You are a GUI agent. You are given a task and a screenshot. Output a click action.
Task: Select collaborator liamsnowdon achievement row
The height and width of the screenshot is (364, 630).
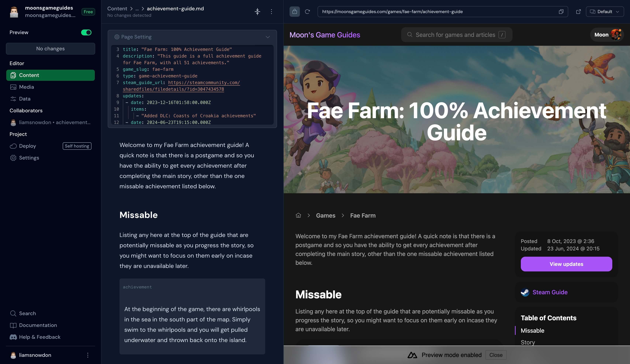coord(51,122)
